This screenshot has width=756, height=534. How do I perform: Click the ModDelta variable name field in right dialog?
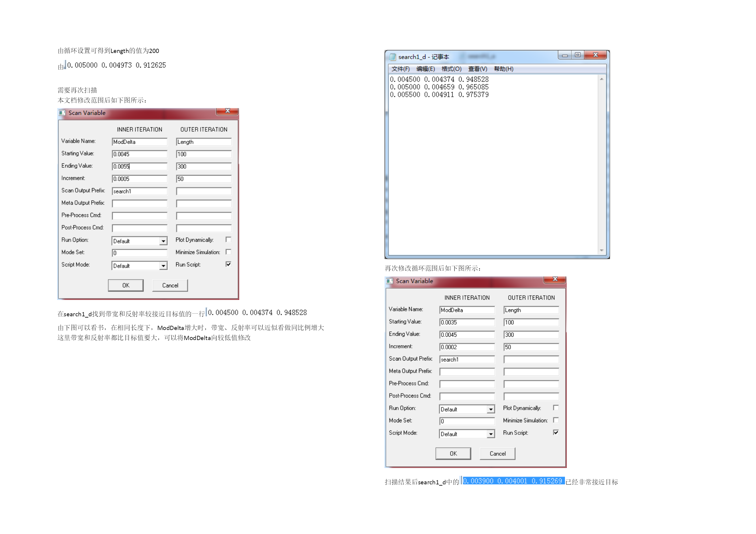(x=467, y=310)
